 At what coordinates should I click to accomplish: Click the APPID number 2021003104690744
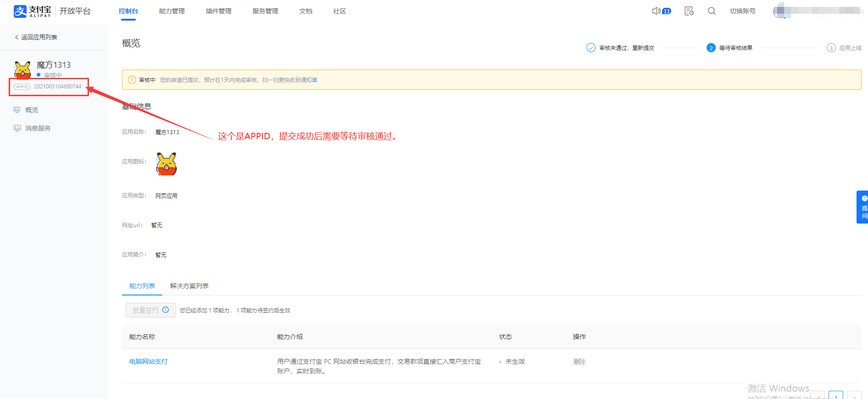tap(58, 87)
